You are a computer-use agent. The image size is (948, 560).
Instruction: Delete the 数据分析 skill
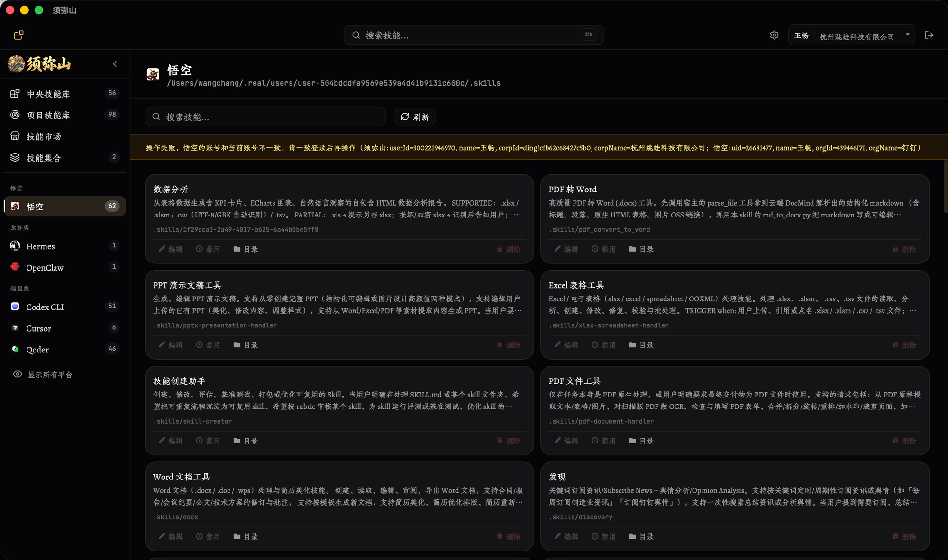point(508,249)
